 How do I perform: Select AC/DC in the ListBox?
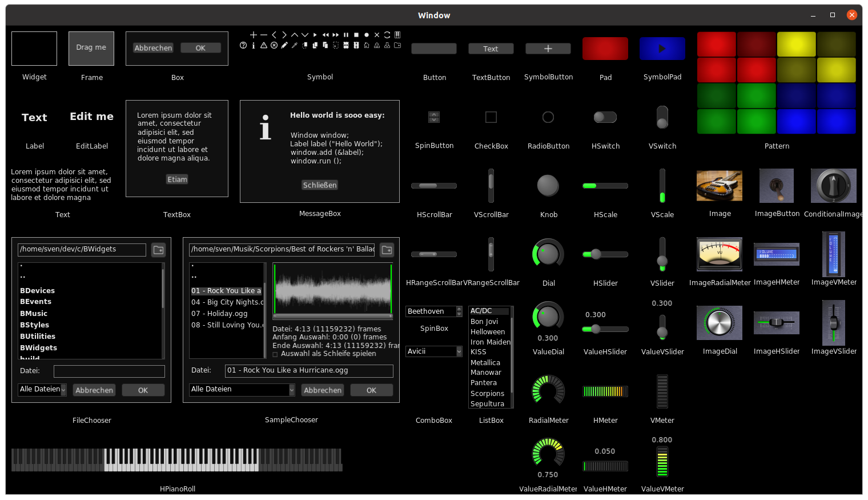(x=489, y=311)
